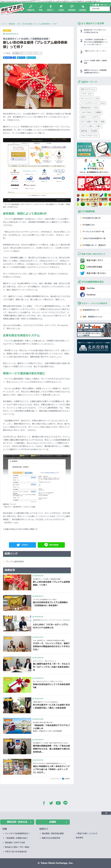Open the ポイント投資 banner
The image size is (111, 868).
pyautogui.click(x=94, y=183)
